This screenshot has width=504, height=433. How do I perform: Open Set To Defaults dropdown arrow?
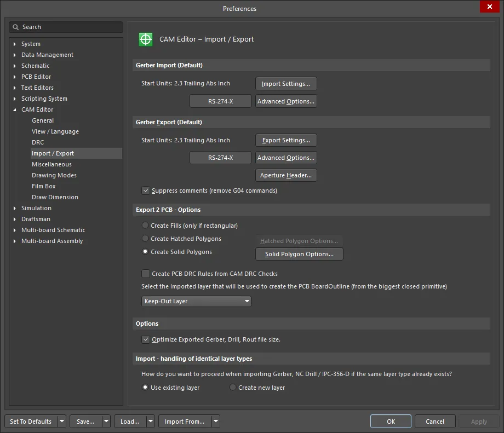62,421
